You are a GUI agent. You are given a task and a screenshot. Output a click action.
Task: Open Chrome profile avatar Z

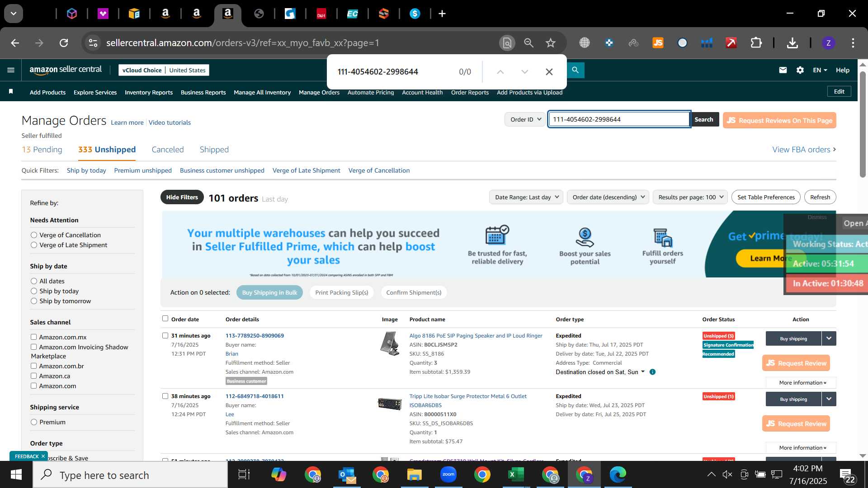pyautogui.click(x=828, y=43)
